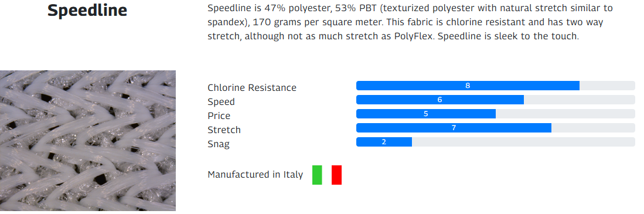
Task: Open the Speedline fabric close-up photo
Action: tap(88, 141)
